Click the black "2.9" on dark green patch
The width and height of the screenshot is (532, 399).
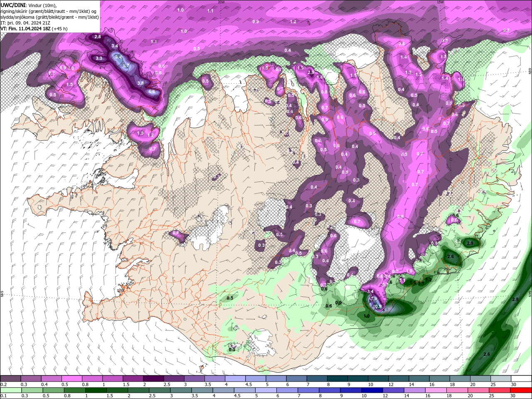pos(470,243)
